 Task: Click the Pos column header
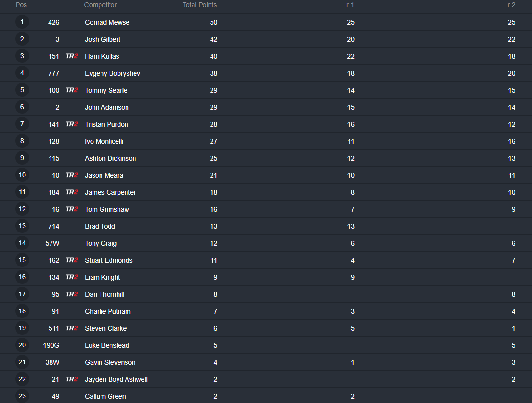[x=21, y=5]
